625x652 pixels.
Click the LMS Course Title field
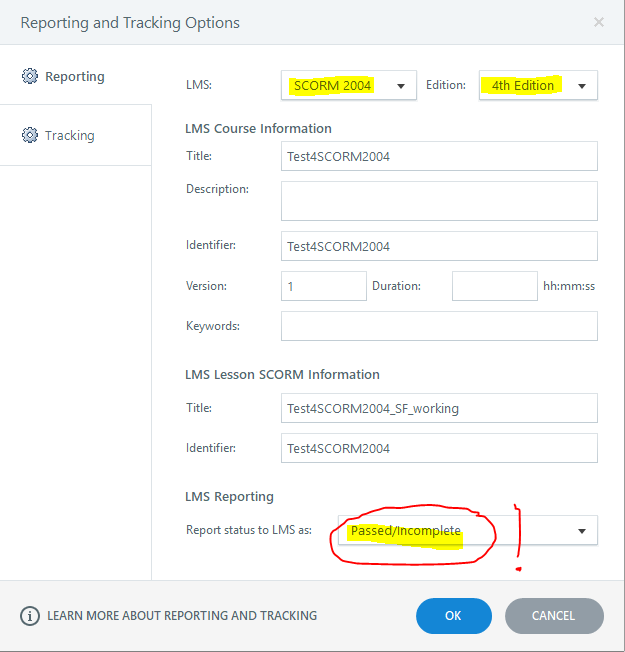pos(439,156)
